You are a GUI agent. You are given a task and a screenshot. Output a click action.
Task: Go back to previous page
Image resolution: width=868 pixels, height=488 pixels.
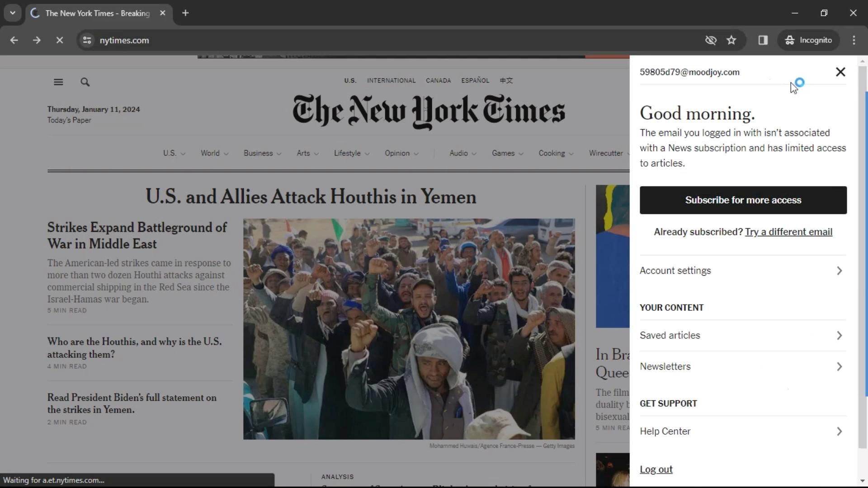(x=14, y=40)
